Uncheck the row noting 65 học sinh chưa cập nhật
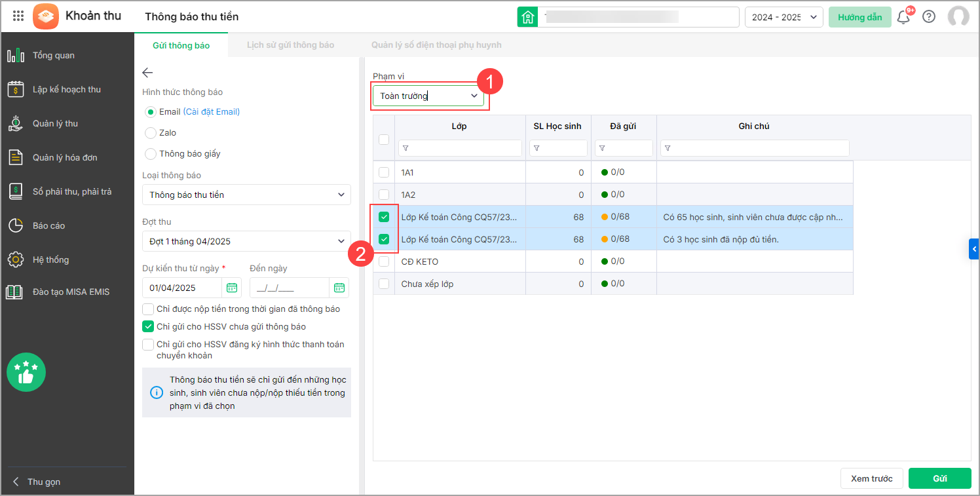 click(x=384, y=217)
